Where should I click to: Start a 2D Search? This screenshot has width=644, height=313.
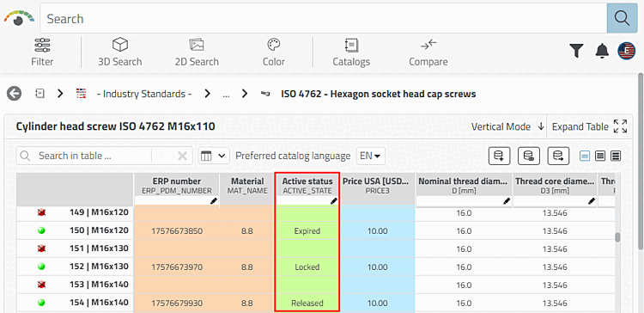(x=197, y=52)
